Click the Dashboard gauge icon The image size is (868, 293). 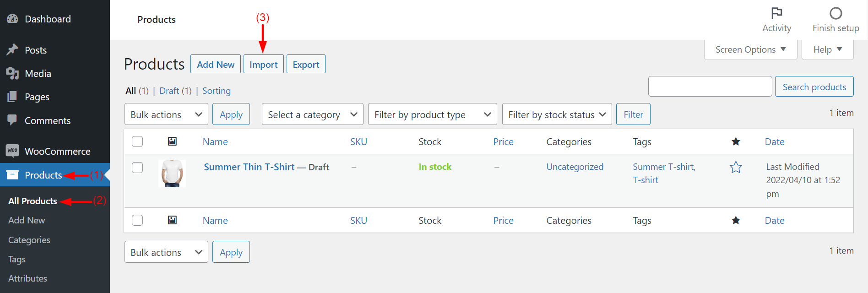12,19
